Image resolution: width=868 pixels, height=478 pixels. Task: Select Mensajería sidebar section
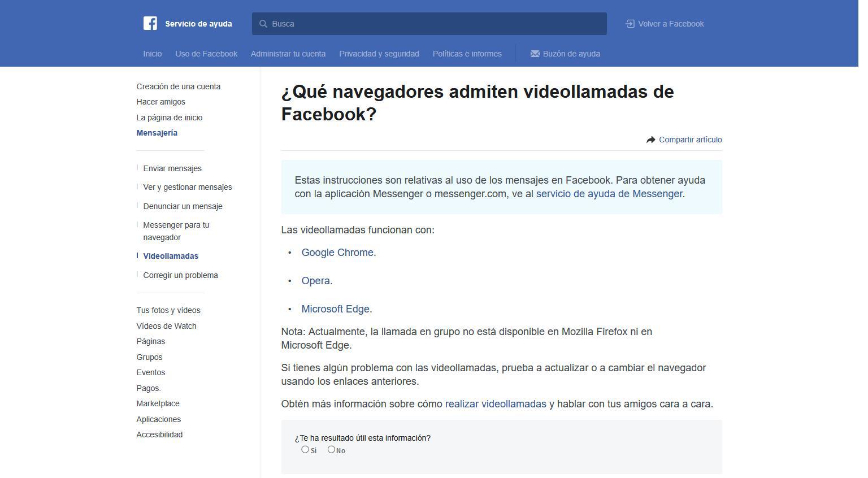point(157,133)
